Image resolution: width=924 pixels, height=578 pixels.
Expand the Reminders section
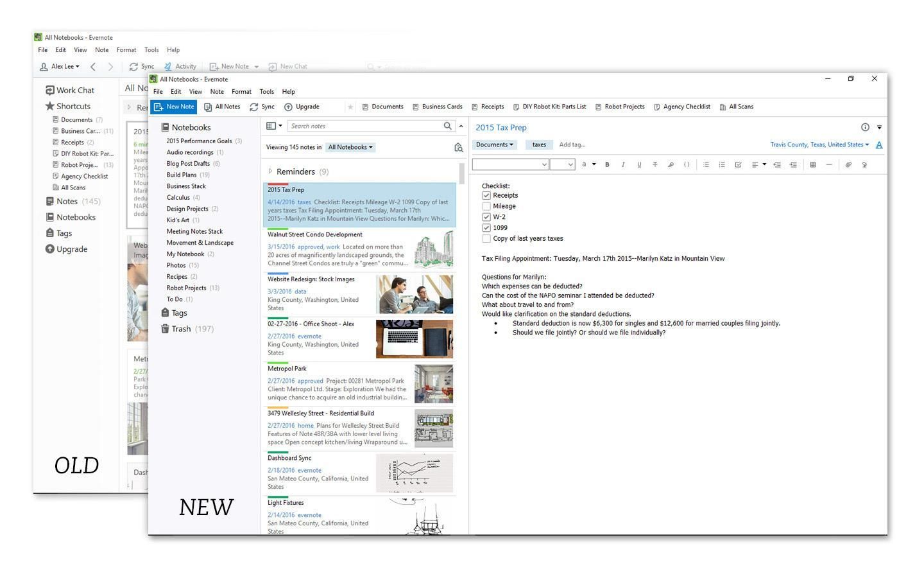click(x=270, y=171)
